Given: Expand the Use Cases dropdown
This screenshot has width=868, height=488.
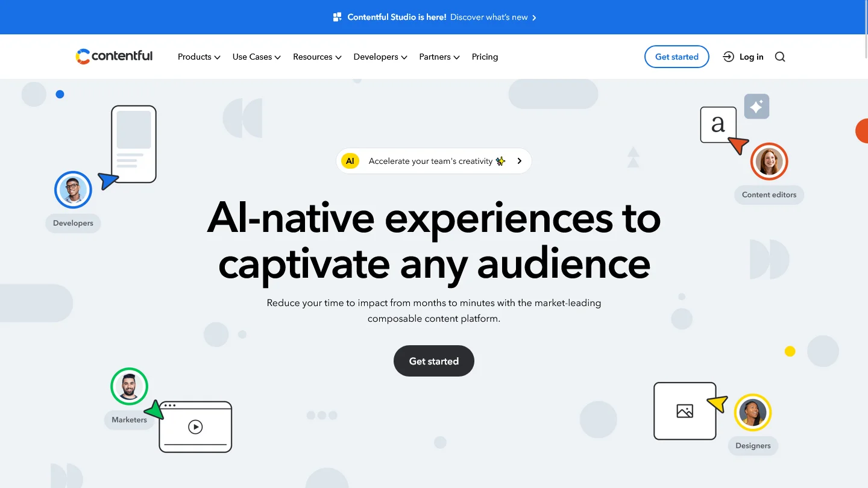Looking at the screenshot, I should (257, 57).
